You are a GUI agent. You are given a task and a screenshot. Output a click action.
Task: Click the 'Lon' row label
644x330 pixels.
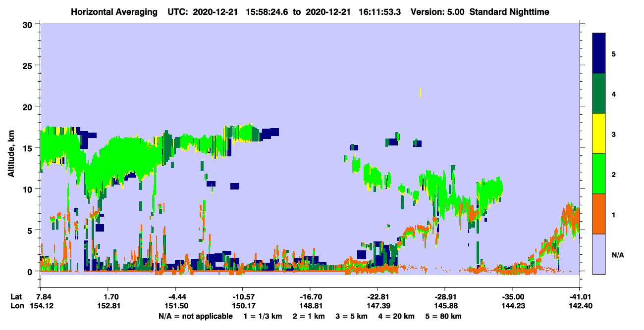click(17, 306)
